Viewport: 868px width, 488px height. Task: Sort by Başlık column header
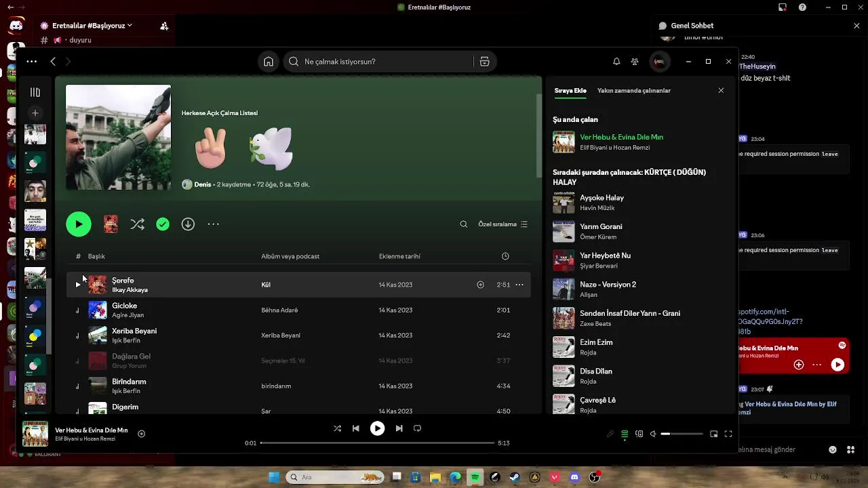pyautogui.click(x=96, y=256)
